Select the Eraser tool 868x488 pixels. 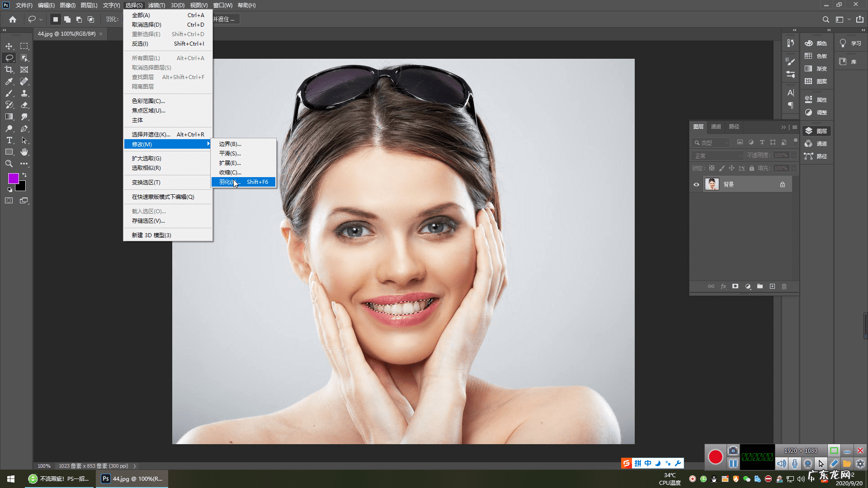tap(24, 105)
